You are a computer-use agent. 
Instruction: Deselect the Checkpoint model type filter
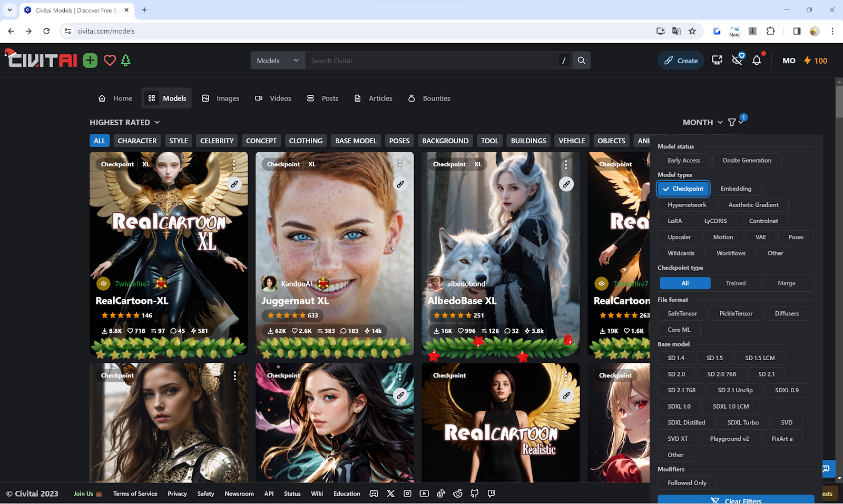(x=683, y=189)
